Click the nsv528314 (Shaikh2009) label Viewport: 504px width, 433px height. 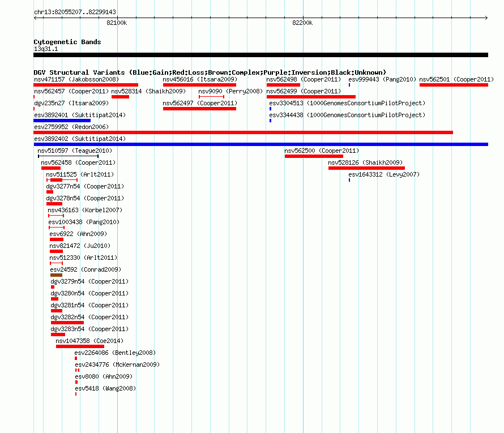[x=148, y=91]
